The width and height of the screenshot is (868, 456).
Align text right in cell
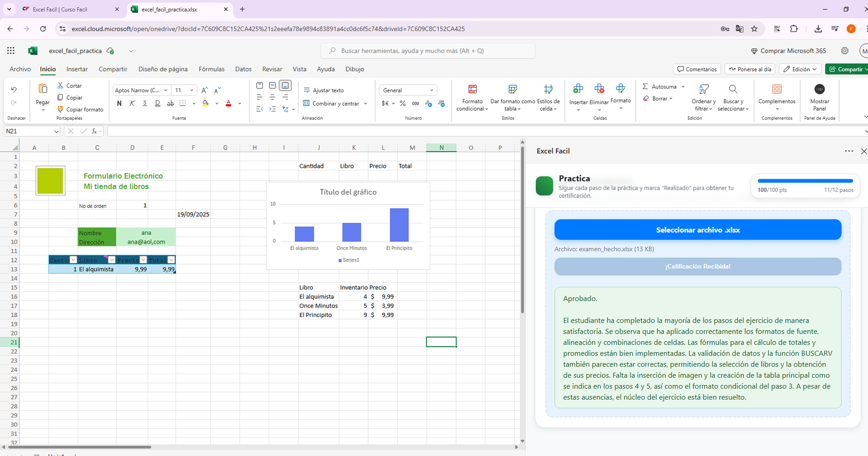point(285,97)
